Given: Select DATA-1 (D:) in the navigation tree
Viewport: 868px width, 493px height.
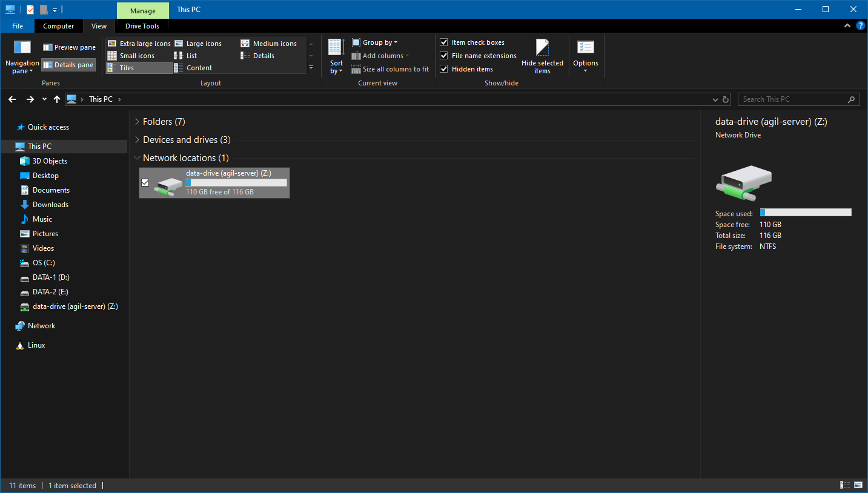Looking at the screenshot, I should tap(51, 277).
